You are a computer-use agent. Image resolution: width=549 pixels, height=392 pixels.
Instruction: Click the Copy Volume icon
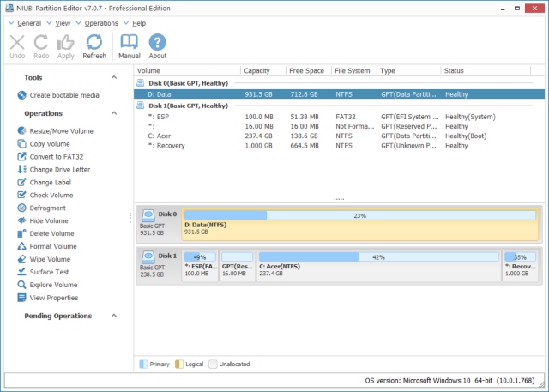[x=21, y=144]
